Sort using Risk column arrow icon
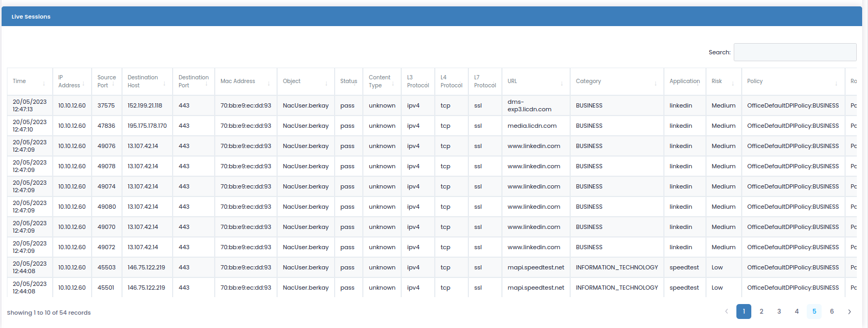Screen dimensions: 868x328 [x=733, y=83]
